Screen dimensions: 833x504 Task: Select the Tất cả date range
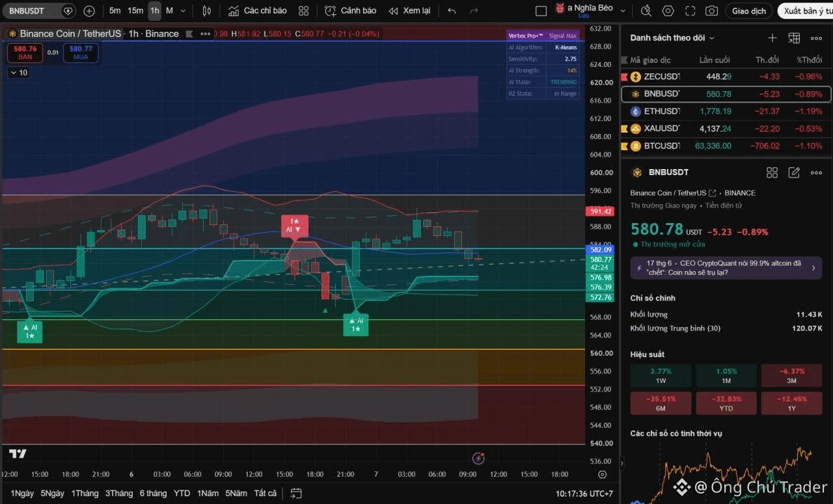[x=266, y=494]
